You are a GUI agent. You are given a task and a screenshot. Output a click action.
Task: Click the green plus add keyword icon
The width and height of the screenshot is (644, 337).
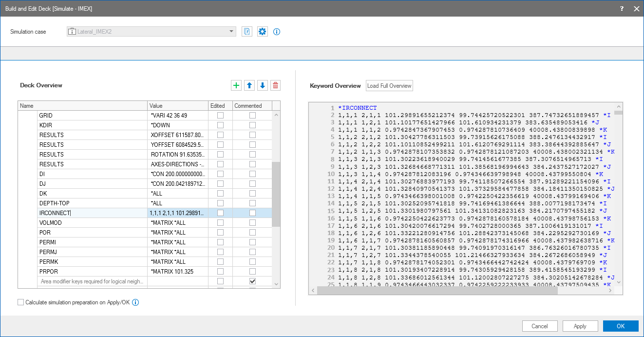[x=236, y=85]
